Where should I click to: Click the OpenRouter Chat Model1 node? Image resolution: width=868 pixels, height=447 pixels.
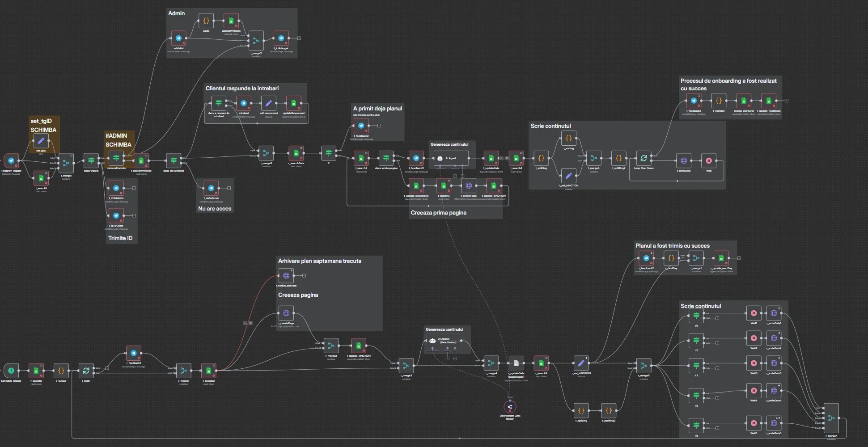(510, 407)
